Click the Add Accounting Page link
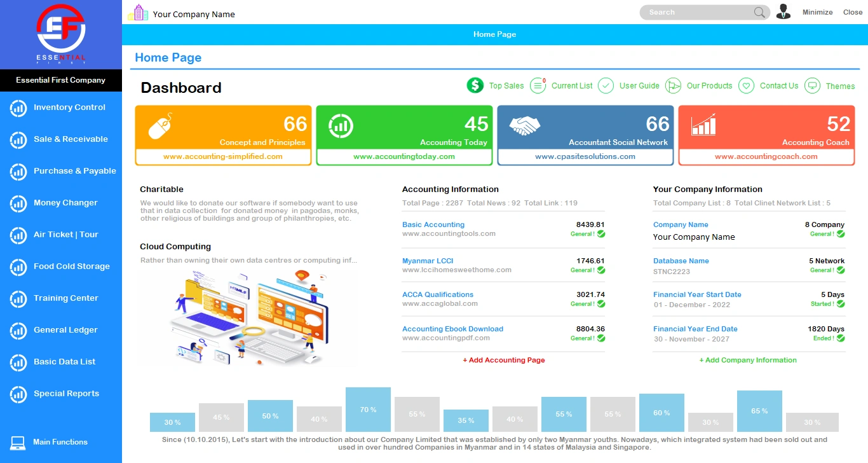 pyautogui.click(x=504, y=360)
